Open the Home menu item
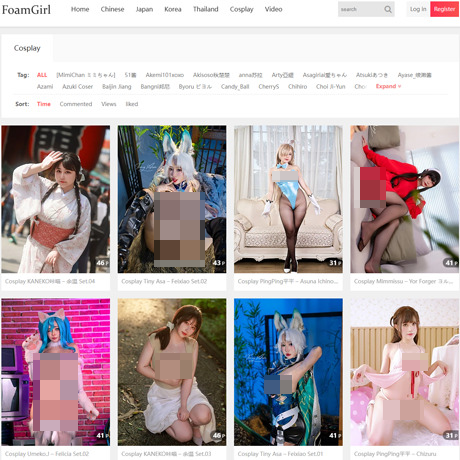The image size is (460, 460). (80, 9)
